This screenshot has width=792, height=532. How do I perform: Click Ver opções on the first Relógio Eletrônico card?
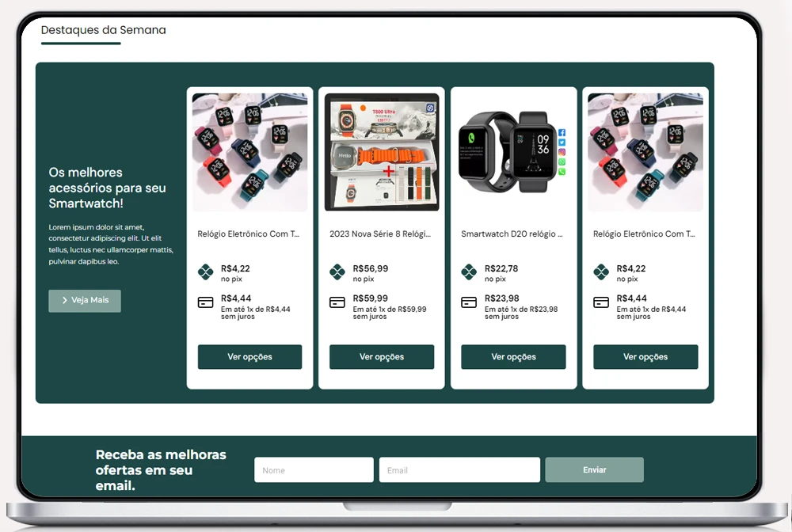(249, 357)
